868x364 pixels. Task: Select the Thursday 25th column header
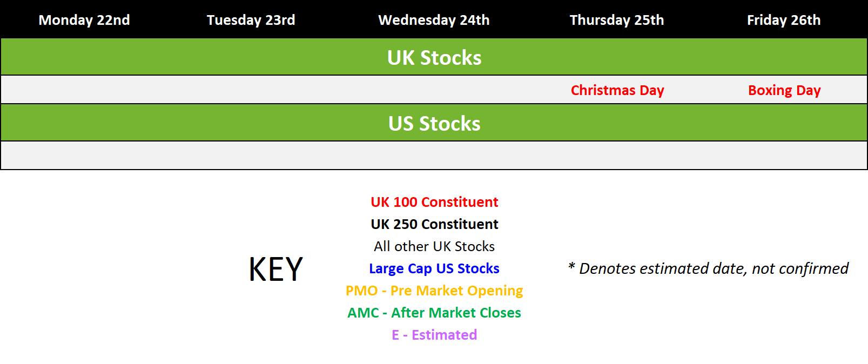point(617,20)
